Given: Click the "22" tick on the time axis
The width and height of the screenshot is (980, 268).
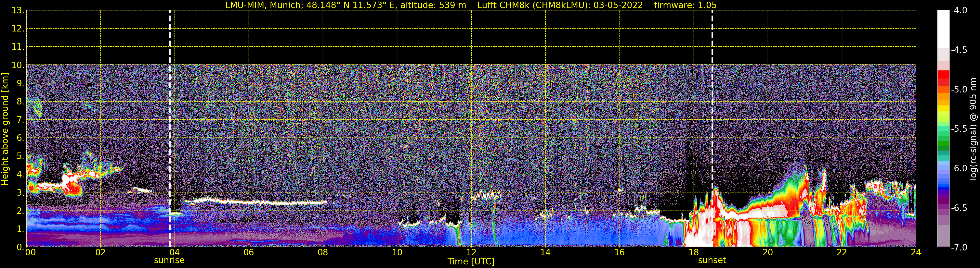Looking at the screenshot, I should click(x=842, y=252).
